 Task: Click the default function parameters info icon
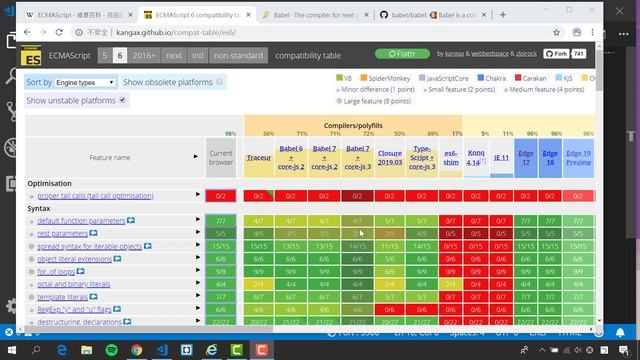point(131,220)
